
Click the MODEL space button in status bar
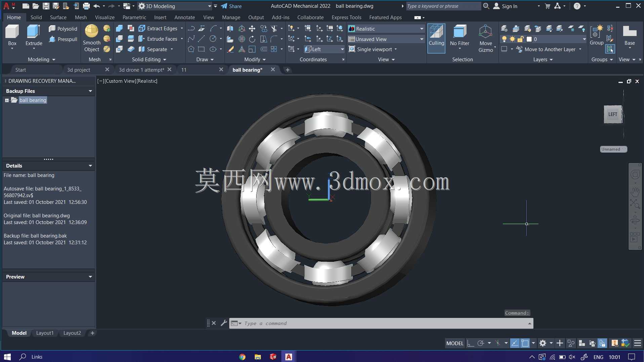pyautogui.click(x=455, y=343)
